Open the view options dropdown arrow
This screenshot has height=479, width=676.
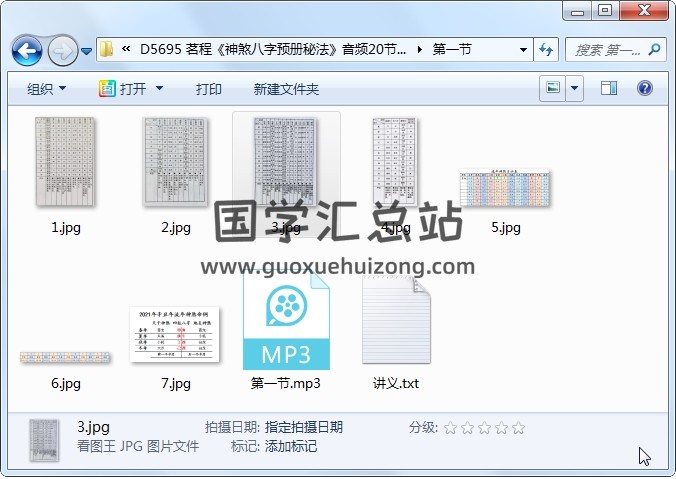pyautogui.click(x=575, y=89)
